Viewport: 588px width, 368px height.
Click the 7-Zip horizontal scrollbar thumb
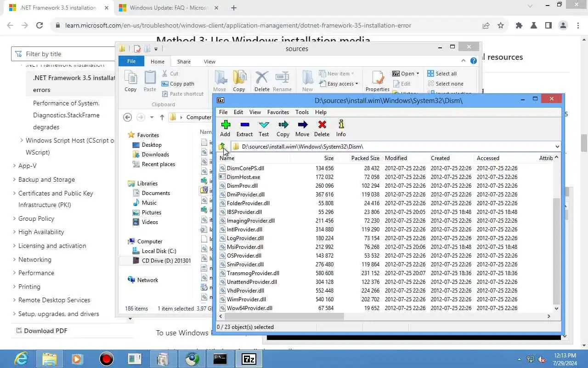284,316
